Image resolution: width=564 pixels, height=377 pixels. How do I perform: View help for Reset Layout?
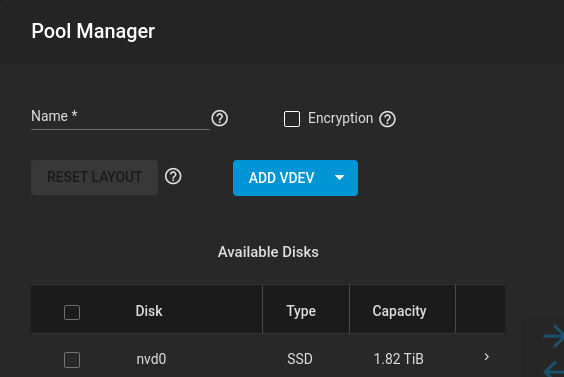pos(173,177)
